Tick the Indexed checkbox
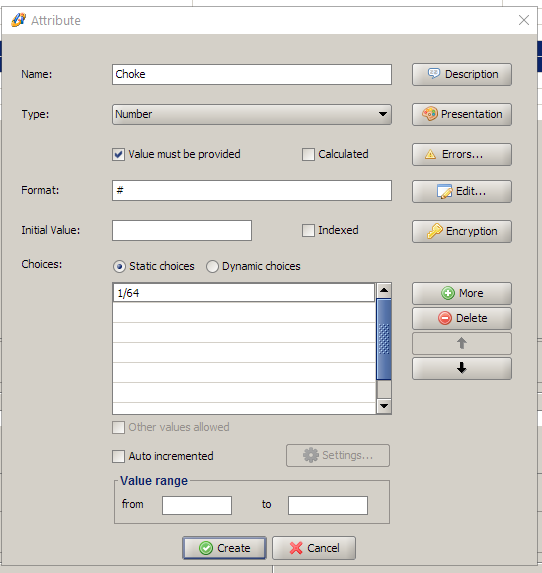The width and height of the screenshot is (542, 573). pos(308,231)
